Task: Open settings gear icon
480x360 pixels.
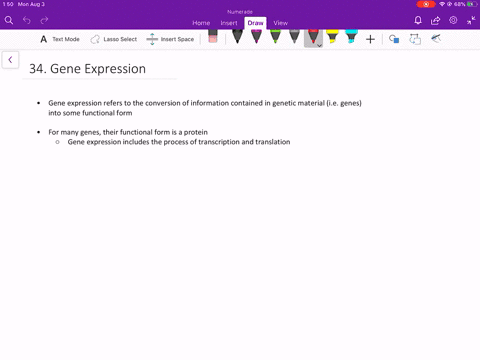Action: pyautogui.click(x=453, y=20)
